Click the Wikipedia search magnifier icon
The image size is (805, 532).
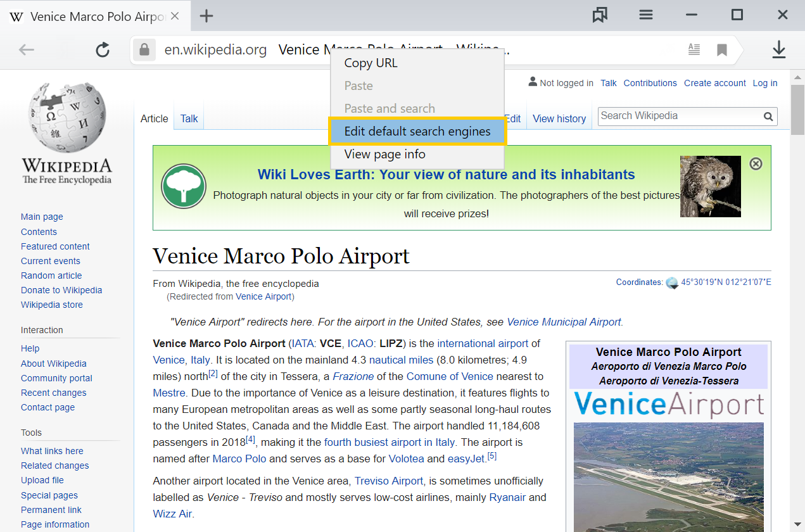[x=768, y=117]
